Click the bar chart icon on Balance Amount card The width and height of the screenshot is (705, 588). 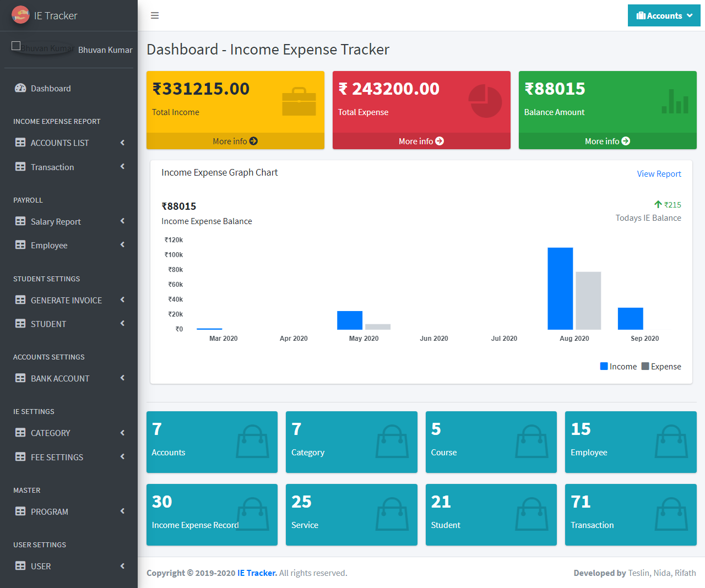[675, 102]
